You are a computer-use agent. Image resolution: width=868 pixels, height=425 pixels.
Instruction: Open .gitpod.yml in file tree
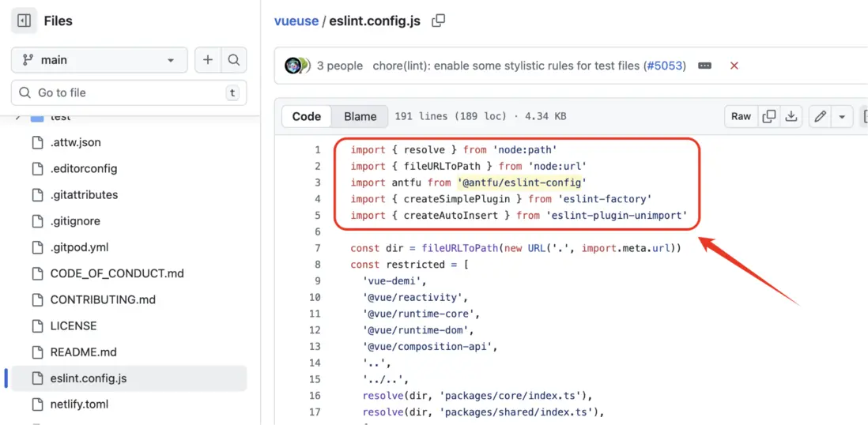(77, 247)
